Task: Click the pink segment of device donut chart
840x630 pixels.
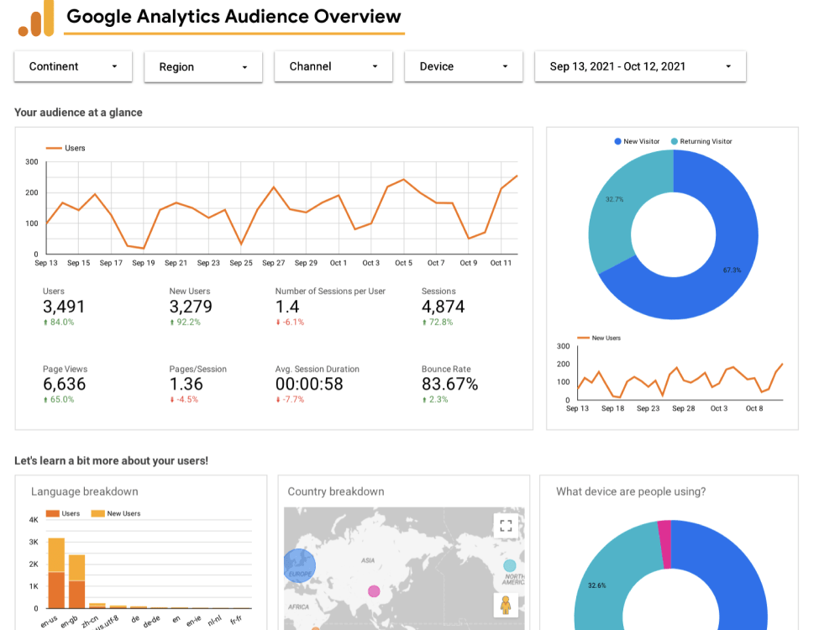Action: pyautogui.click(x=664, y=544)
